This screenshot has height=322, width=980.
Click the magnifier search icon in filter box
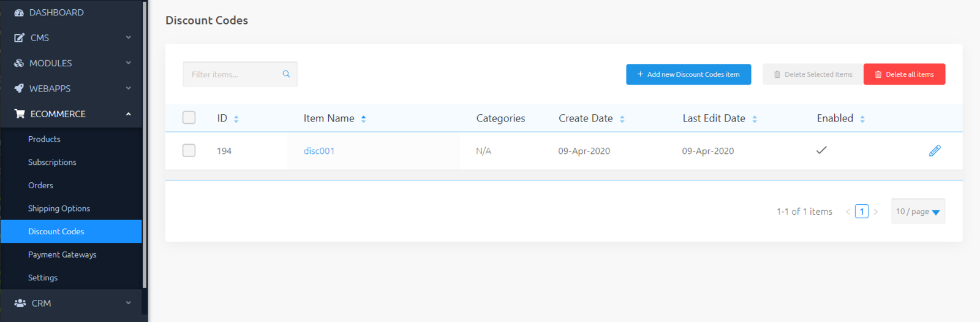pyautogui.click(x=286, y=74)
